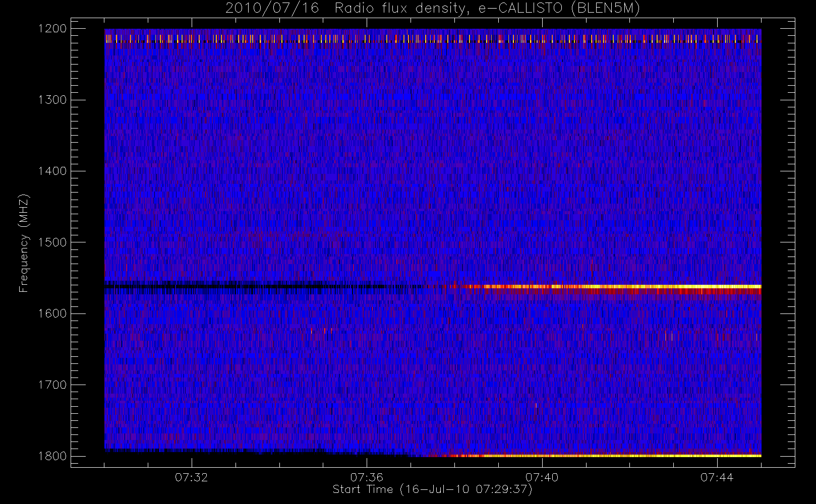816x504 pixels.
Task: Click the 1800 frequency tick label
Action: (x=52, y=456)
